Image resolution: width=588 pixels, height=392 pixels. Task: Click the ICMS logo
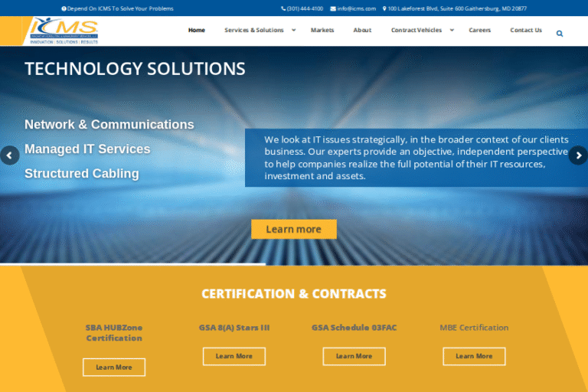click(63, 31)
